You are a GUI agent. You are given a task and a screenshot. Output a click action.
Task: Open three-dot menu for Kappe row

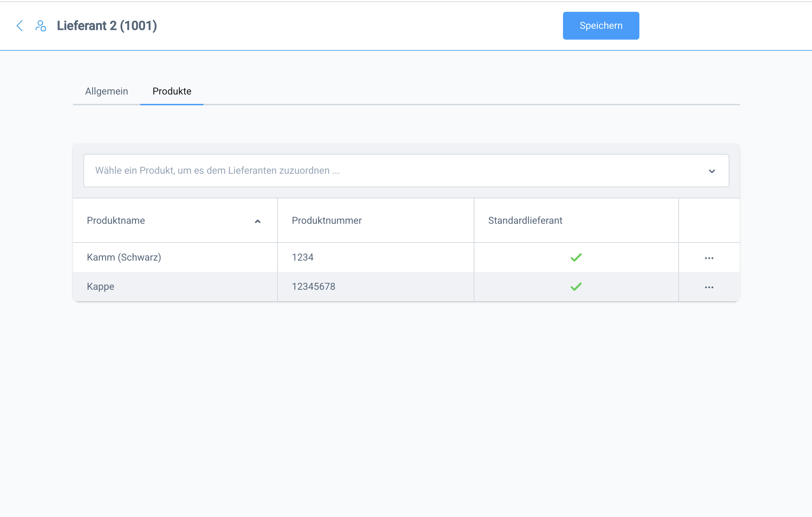pyautogui.click(x=709, y=287)
